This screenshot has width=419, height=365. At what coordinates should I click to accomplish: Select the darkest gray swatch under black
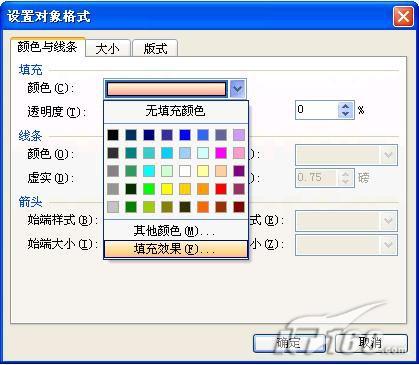coord(113,153)
